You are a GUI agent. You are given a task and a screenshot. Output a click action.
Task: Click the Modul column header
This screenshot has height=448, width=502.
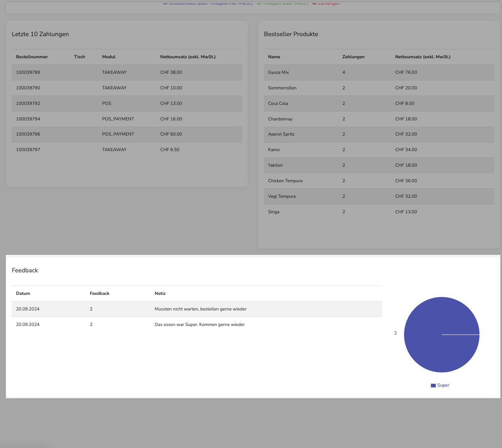coord(109,57)
